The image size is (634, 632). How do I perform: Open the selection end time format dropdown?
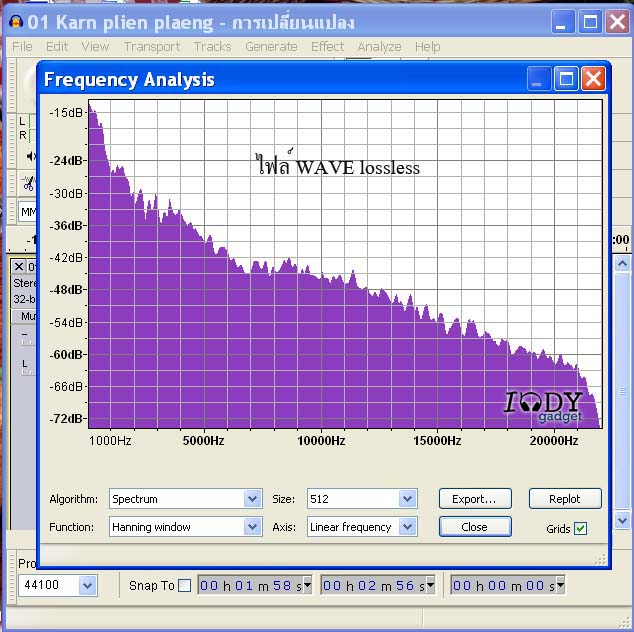click(431, 585)
